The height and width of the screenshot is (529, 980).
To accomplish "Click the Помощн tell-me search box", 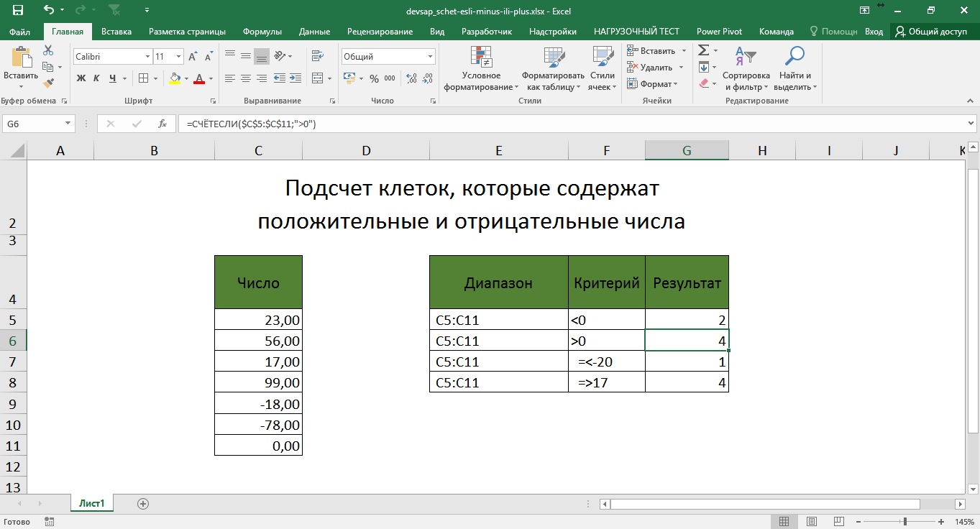I will tap(833, 32).
